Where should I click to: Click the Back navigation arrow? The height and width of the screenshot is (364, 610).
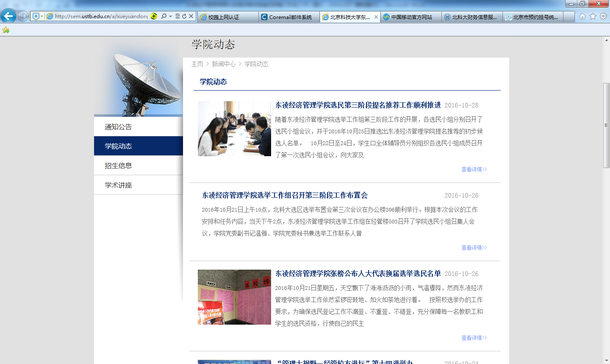pos(8,16)
